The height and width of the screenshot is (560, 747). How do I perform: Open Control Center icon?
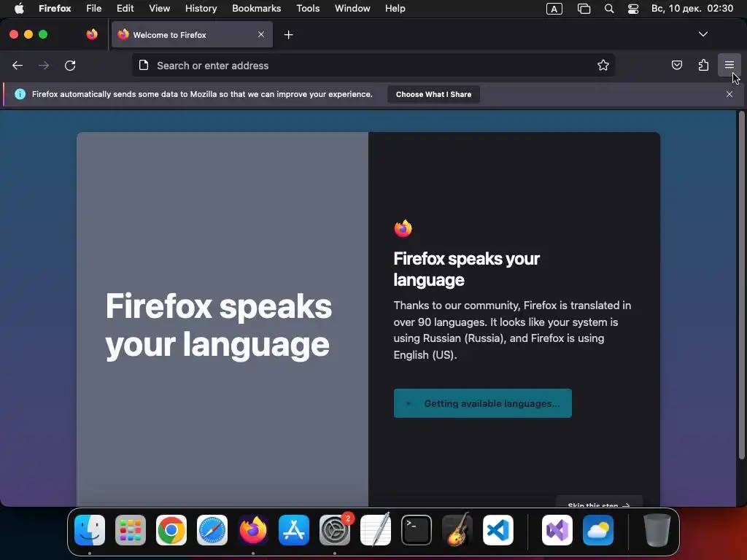point(633,9)
